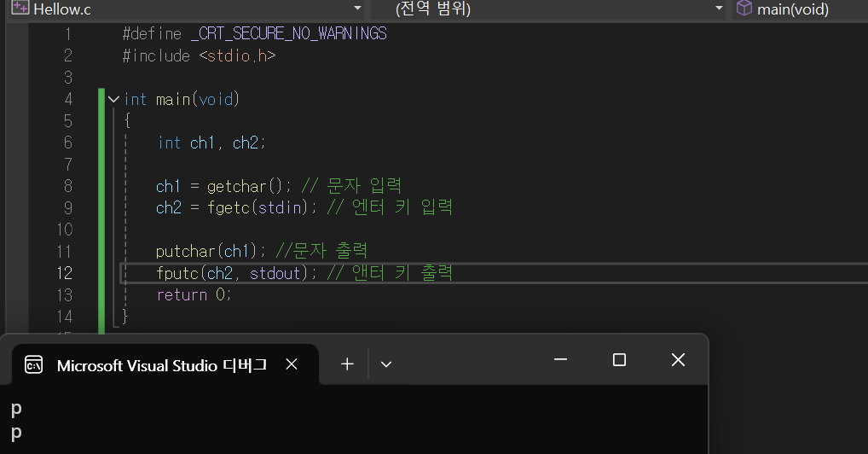Screen dimensions: 868x454
Task: Click the Hellow.c file icon
Action: pyautogui.click(x=20, y=8)
